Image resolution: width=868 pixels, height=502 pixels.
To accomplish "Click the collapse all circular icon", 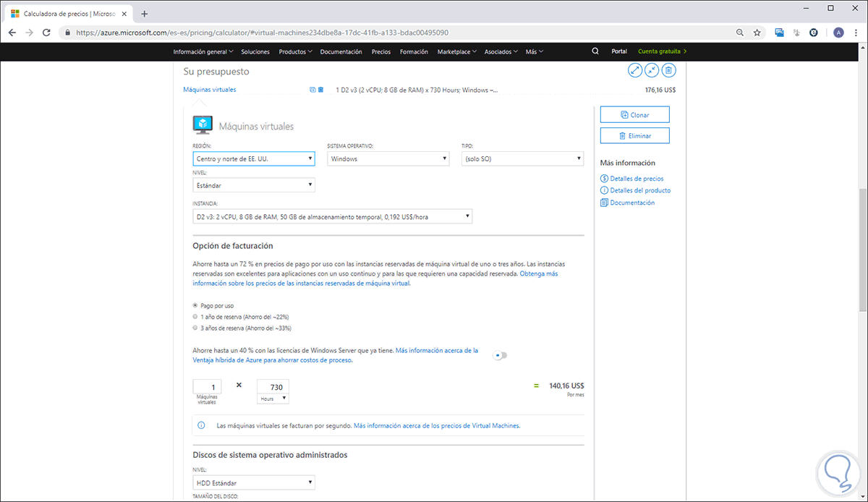I will click(652, 71).
